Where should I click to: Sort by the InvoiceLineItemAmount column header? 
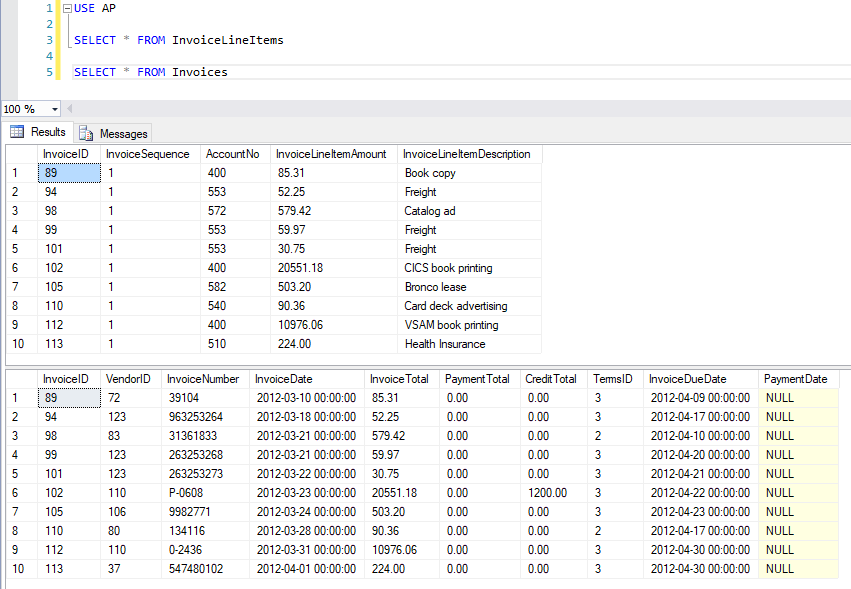335,153
